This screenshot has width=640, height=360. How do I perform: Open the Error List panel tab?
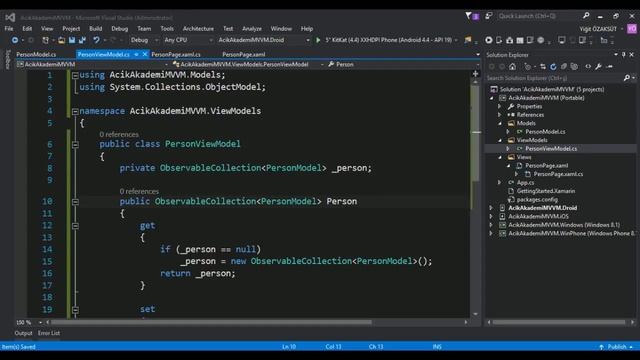click(x=49, y=333)
